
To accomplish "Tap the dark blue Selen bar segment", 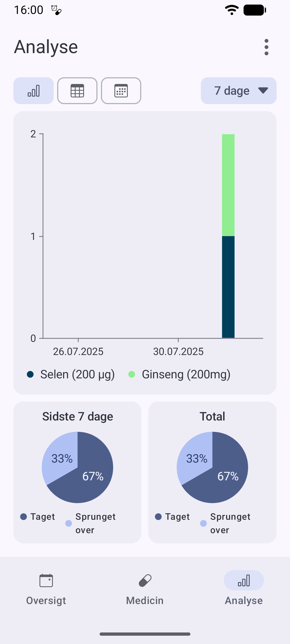I will (x=228, y=287).
